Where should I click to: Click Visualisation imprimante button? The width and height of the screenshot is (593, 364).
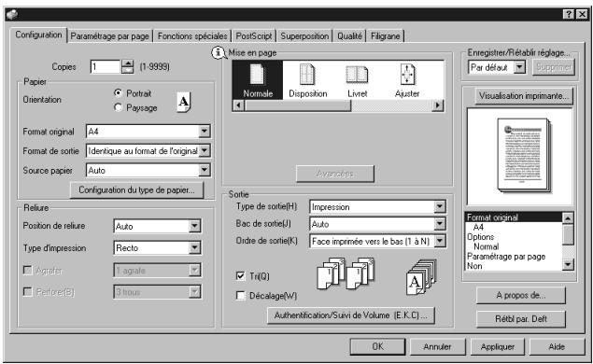[524, 96]
